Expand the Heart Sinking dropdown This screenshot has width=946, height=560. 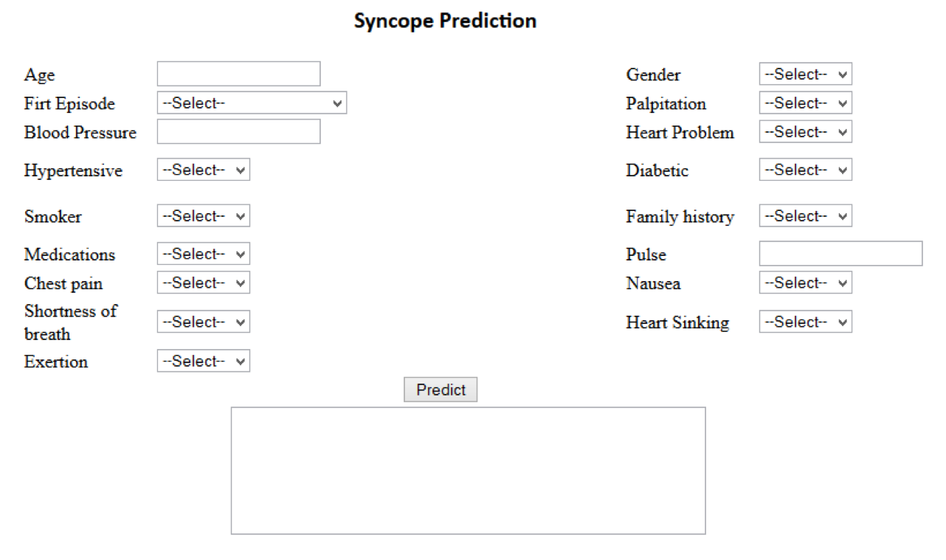pyautogui.click(x=805, y=322)
